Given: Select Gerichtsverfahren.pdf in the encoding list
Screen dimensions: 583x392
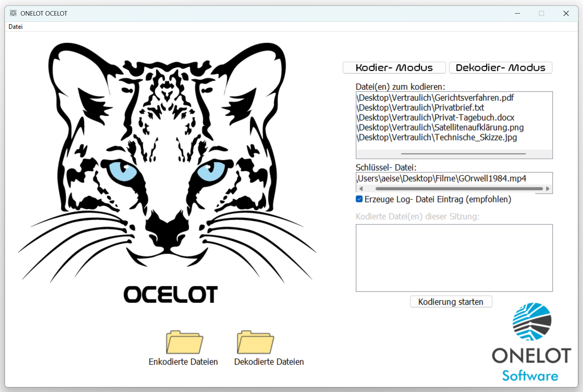Looking at the screenshot, I should point(435,98).
